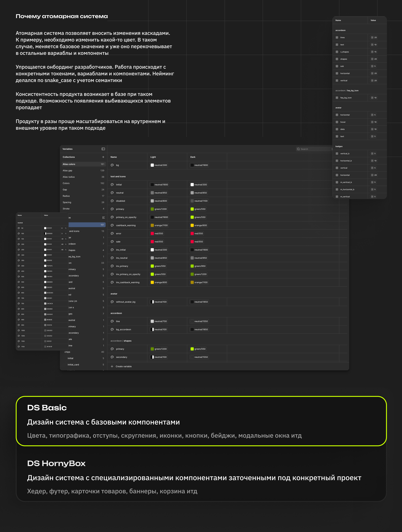Select the chips group in the sidebar
The width and height of the screenshot is (402, 532).
[x=67, y=352]
